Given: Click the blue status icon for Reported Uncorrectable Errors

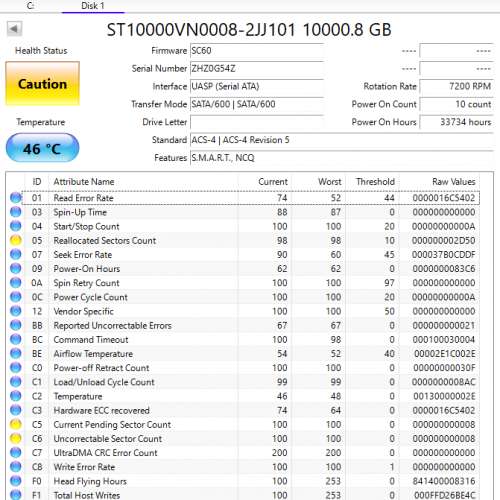Looking at the screenshot, I should point(16,325).
